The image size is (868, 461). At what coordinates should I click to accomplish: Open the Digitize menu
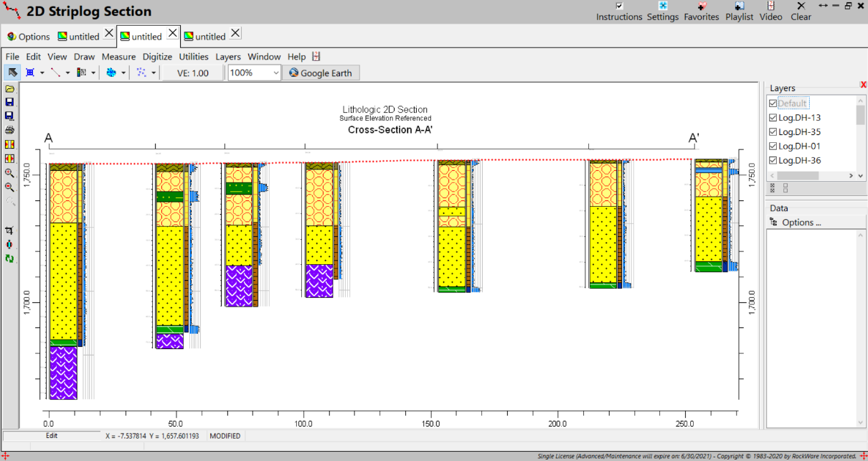point(157,57)
